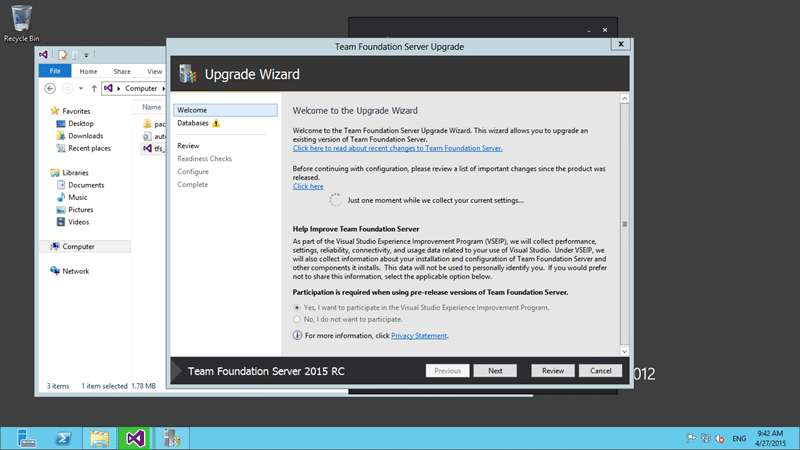Image resolution: width=800 pixels, height=450 pixels.
Task: Click Back arrow in Explorer window
Action: coord(50,88)
